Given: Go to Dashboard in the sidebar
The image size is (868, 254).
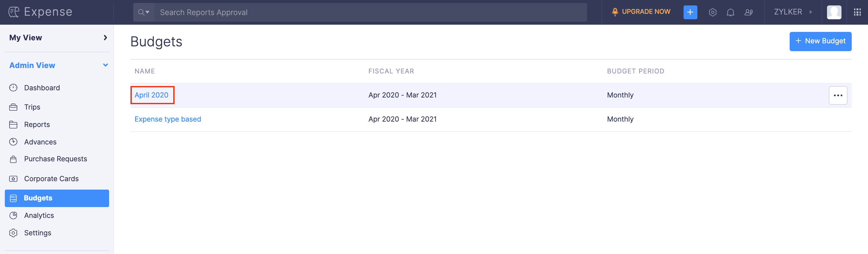Looking at the screenshot, I should pos(42,88).
